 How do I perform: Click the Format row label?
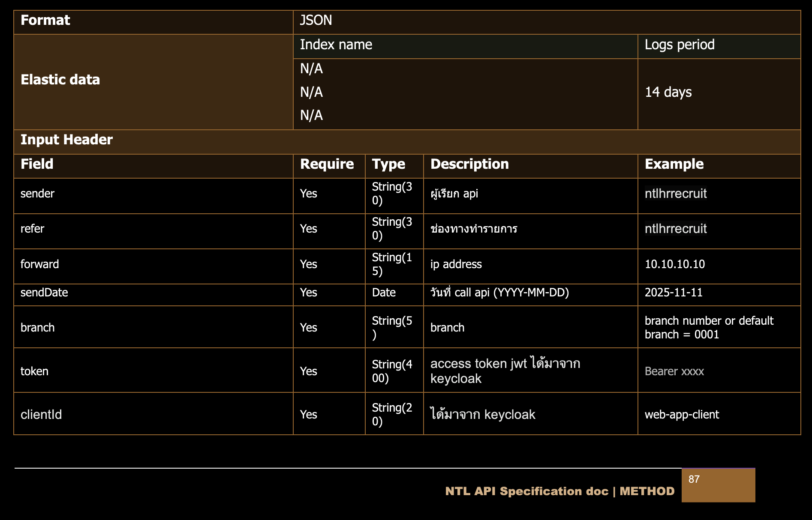coord(45,21)
